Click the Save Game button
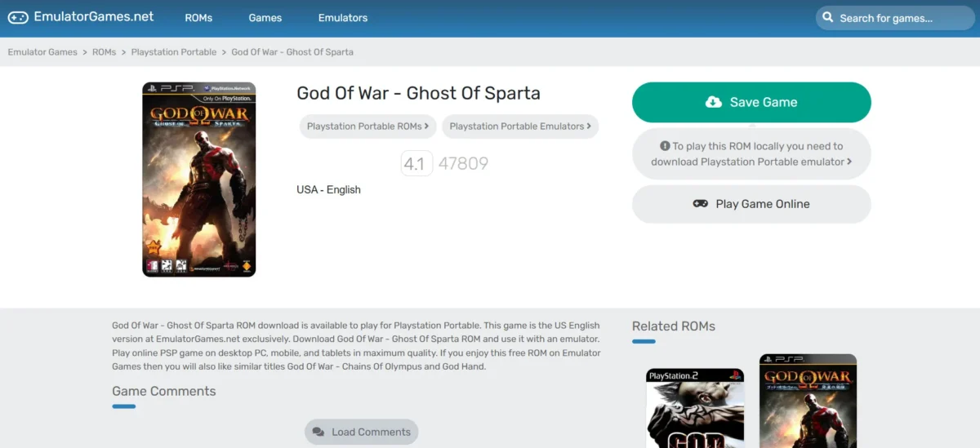This screenshot has width=980, height=448. 751,102
